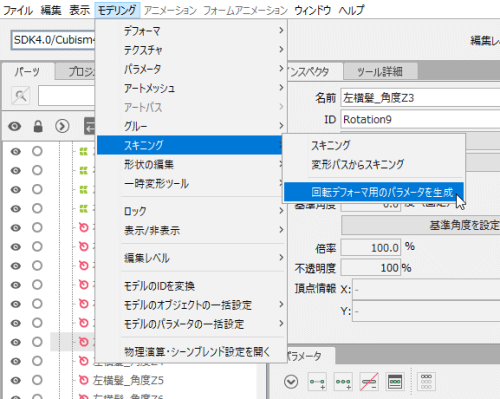Open the ファイル menu
This screenshot has width=500, height=399.
click(x=18, y=10)
